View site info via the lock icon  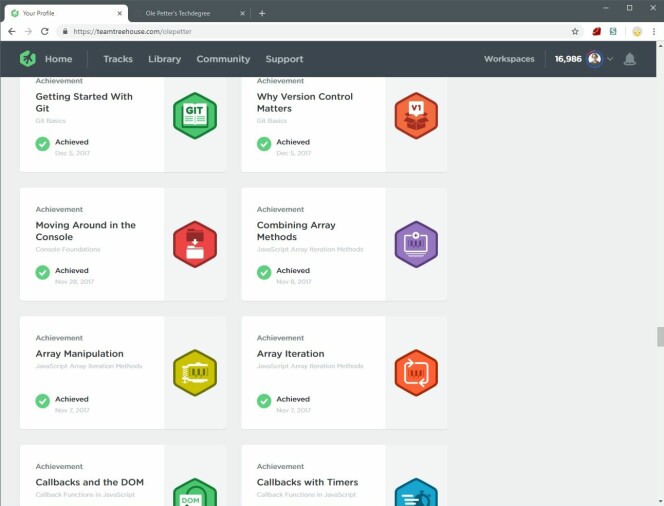65,31
